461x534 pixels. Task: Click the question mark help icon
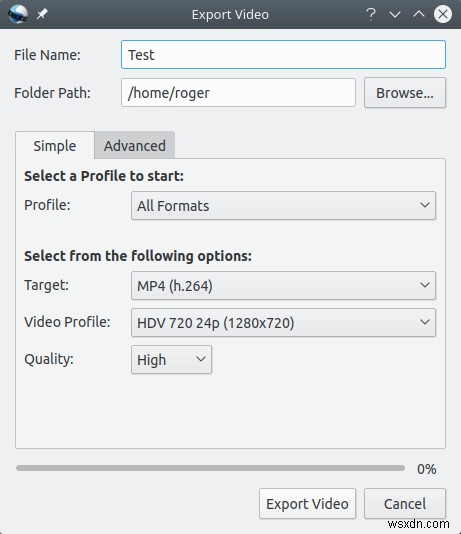(371, 14)
